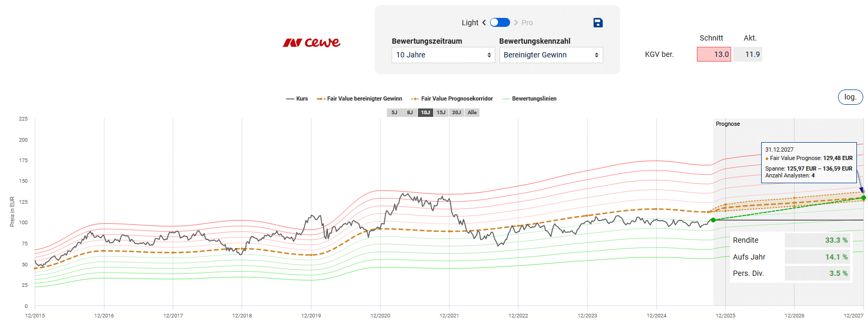Toggle Fair Value Prognosekorridor legend entry

(x=452, y=99)
